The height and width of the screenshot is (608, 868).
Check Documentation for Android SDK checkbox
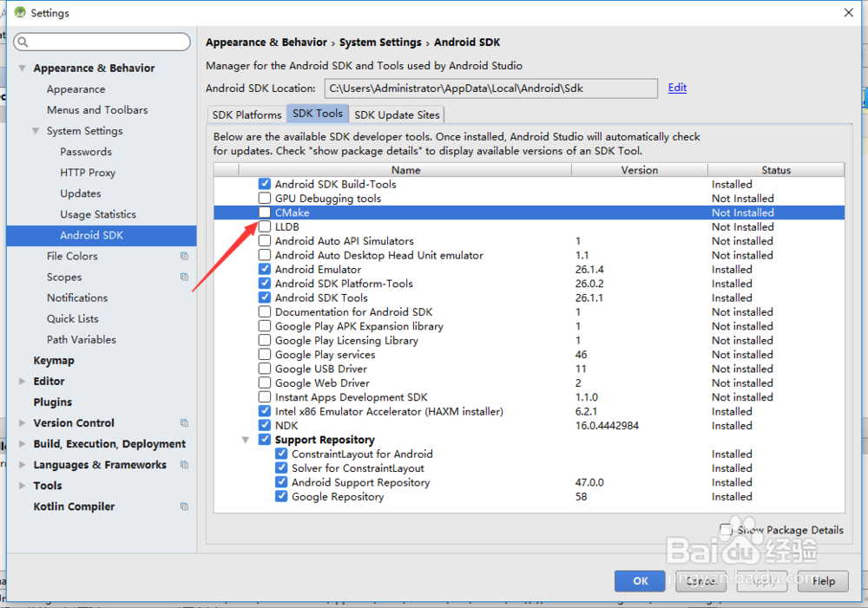[x=265, y=311]
